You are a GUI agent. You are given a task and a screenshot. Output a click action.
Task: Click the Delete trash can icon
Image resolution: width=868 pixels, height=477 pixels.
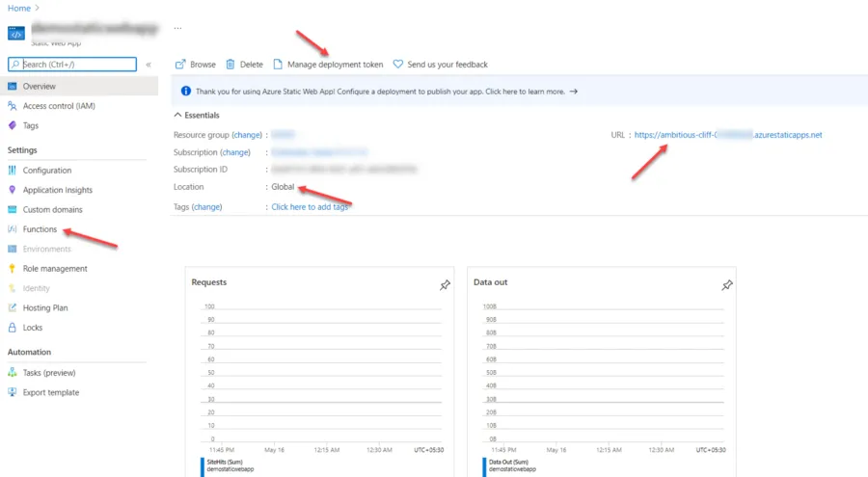click(x=231, y=65)
